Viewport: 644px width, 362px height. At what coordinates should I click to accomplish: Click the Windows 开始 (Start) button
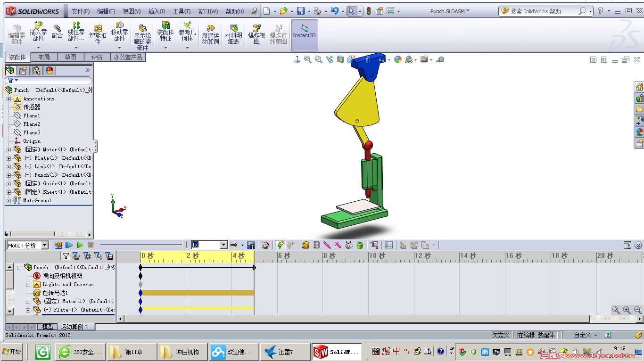click(x=12, y=352)
